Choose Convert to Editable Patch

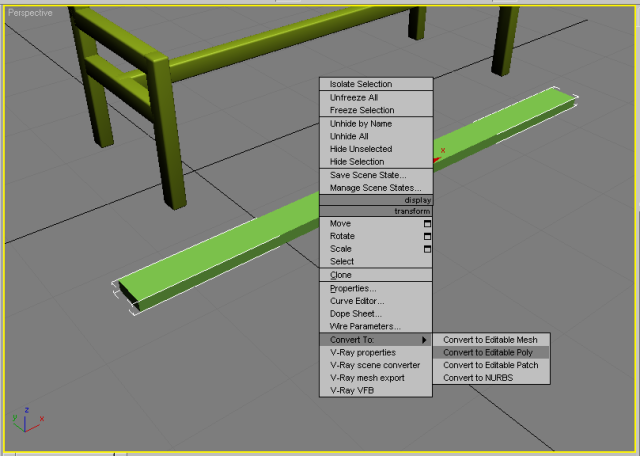click(491, 365)
